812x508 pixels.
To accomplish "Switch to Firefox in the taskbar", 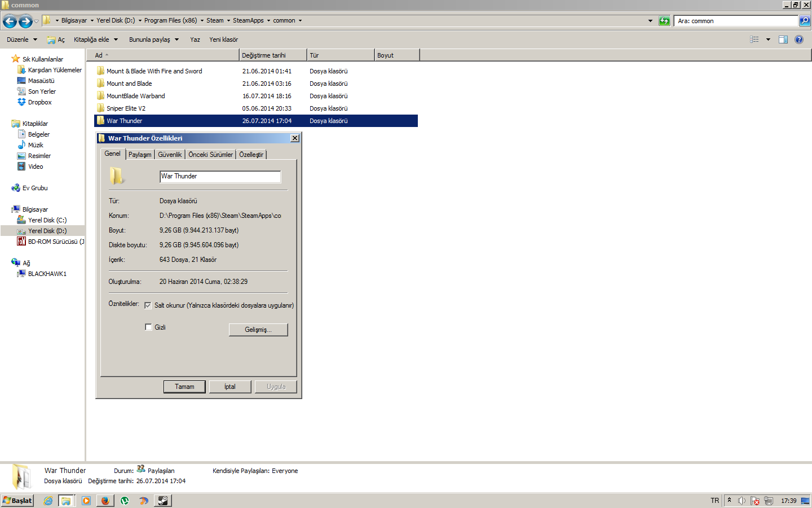I will click(105, 501).
